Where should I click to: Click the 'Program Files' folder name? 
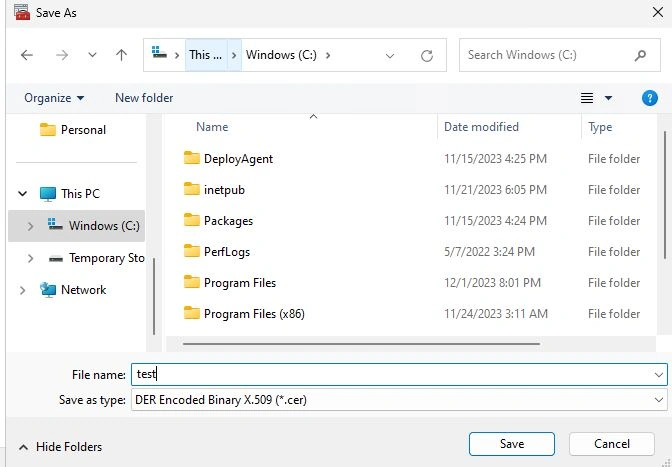pyautogui.click(x=240, y=283)
